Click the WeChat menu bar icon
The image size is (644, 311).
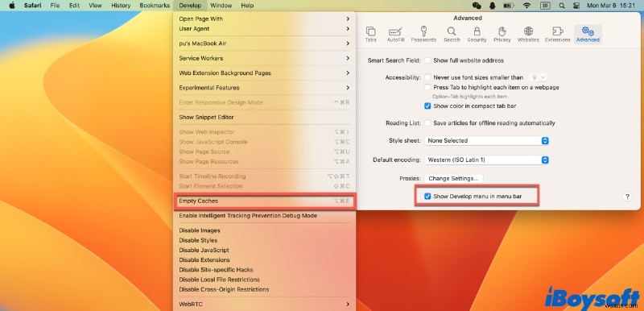(477, 6)
